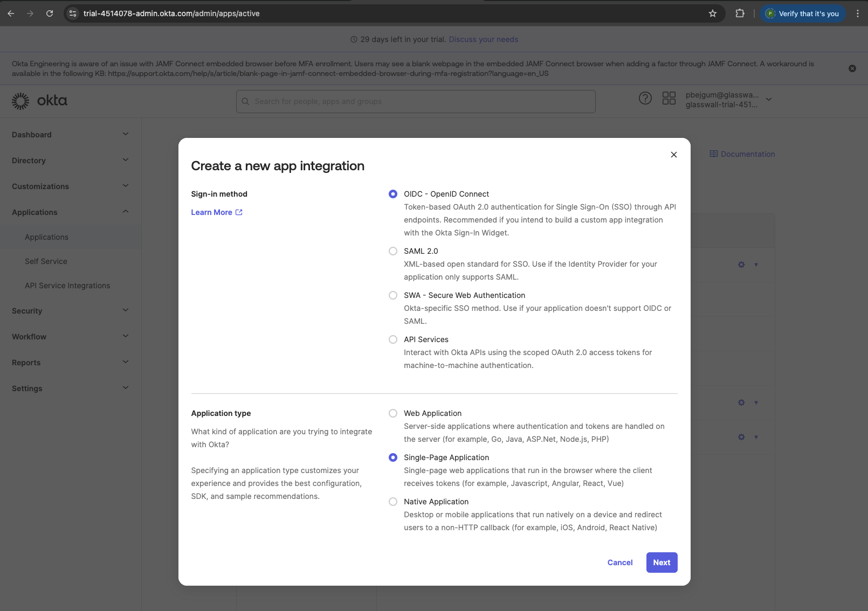
Task: Open Self Service sidebar item
Action: pyautogui.click(x=46, y=261)
